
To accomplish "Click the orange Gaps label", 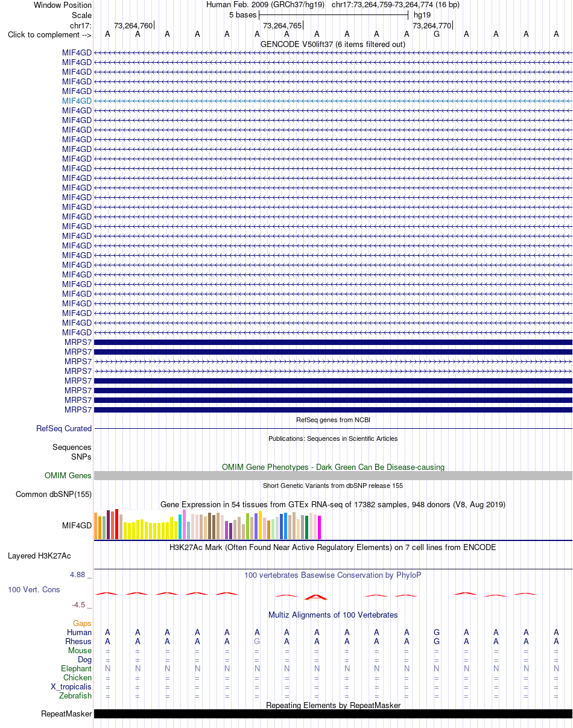I will (x=82, y=623).
